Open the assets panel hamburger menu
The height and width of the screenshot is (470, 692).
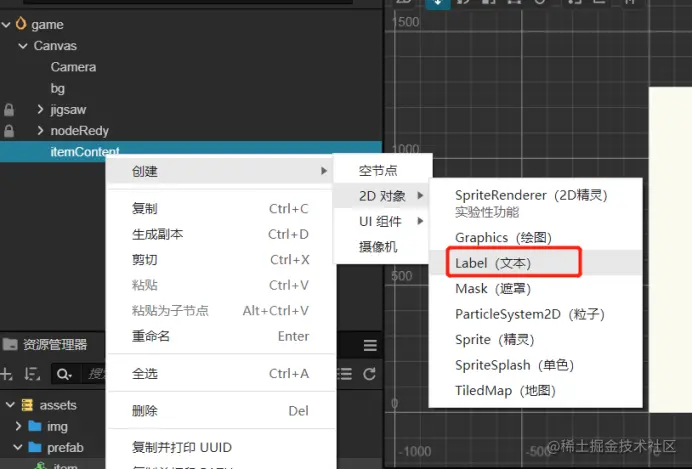[370, 345]
